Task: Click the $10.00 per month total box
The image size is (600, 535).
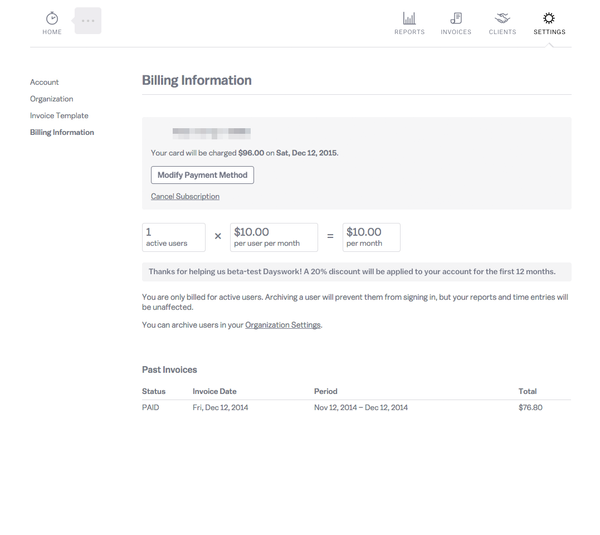Action: point(370,237)
